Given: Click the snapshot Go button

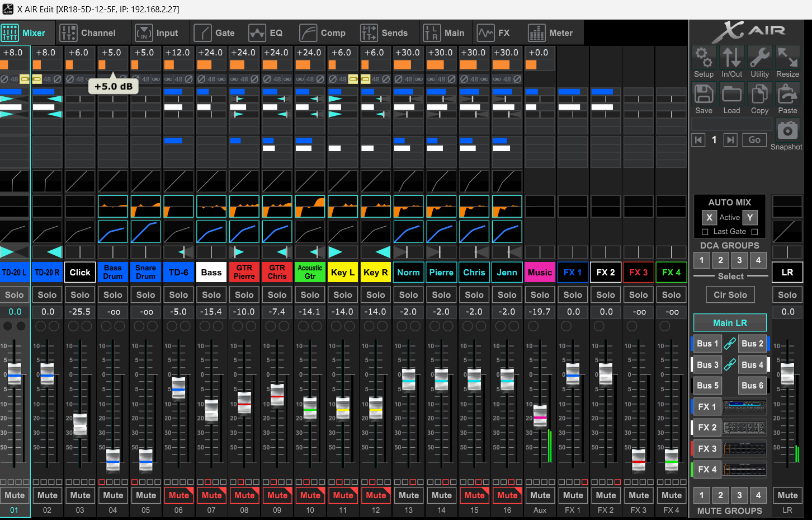Looking at the screenshot, I should pos(754,140).
